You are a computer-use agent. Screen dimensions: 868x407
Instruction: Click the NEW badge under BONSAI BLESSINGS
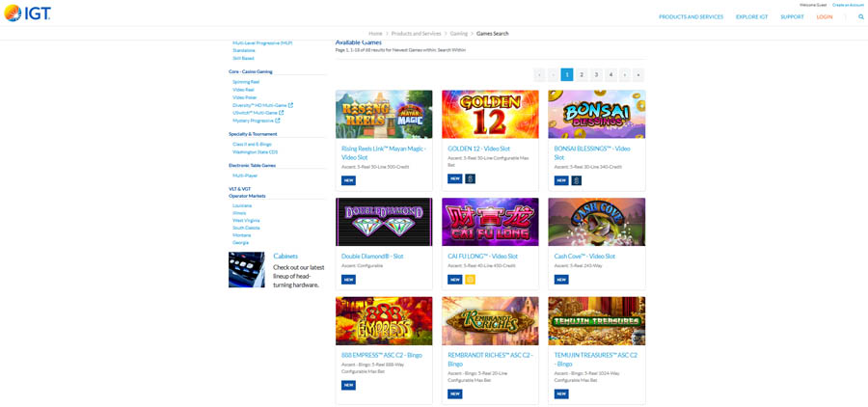tap(561, 180)
